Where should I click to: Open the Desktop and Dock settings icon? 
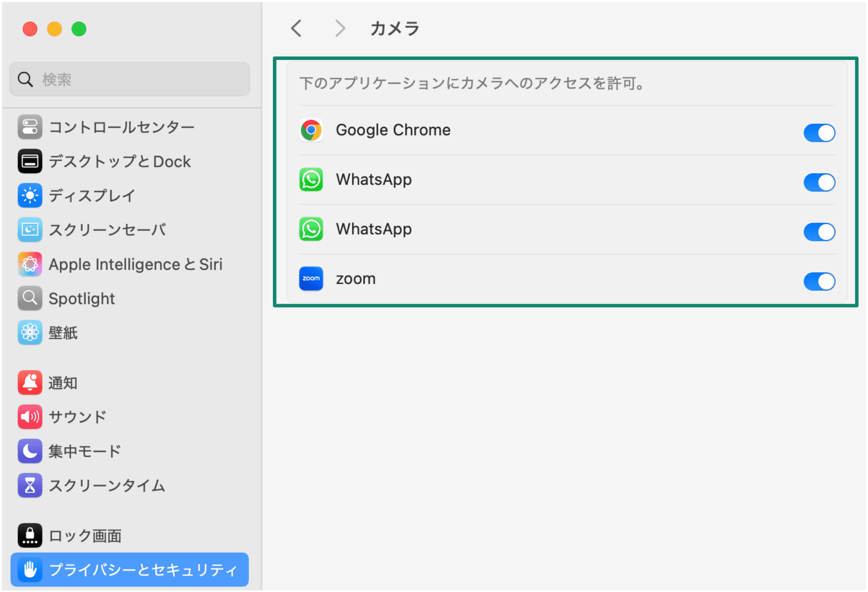coord(30,162)
